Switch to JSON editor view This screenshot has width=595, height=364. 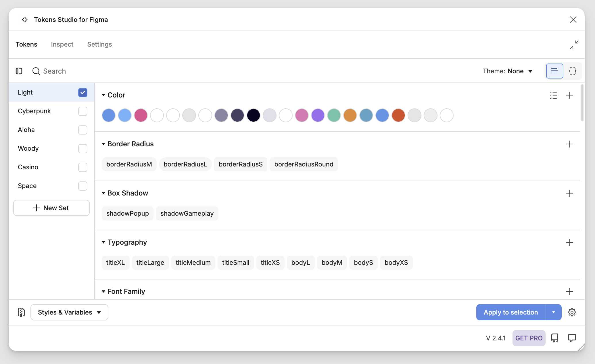click(572, 71)
